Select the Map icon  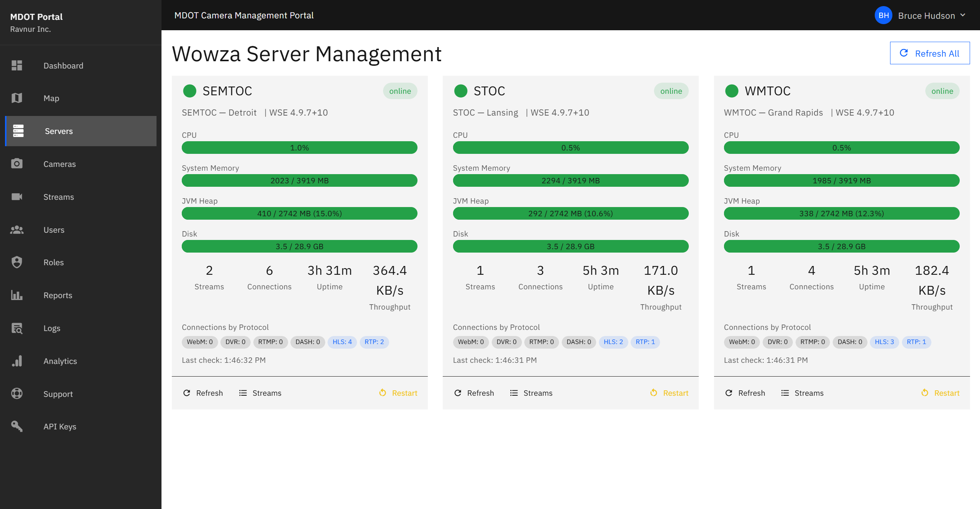pos(17,98)
